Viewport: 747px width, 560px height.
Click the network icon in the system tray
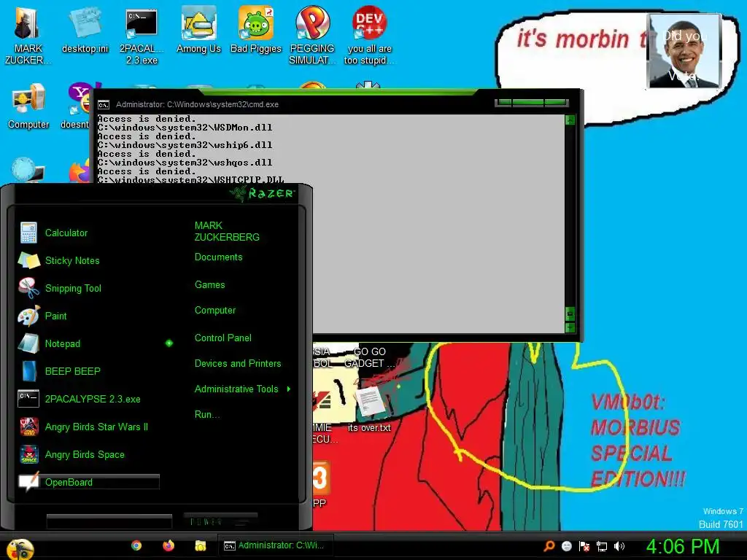coord(602,546)
